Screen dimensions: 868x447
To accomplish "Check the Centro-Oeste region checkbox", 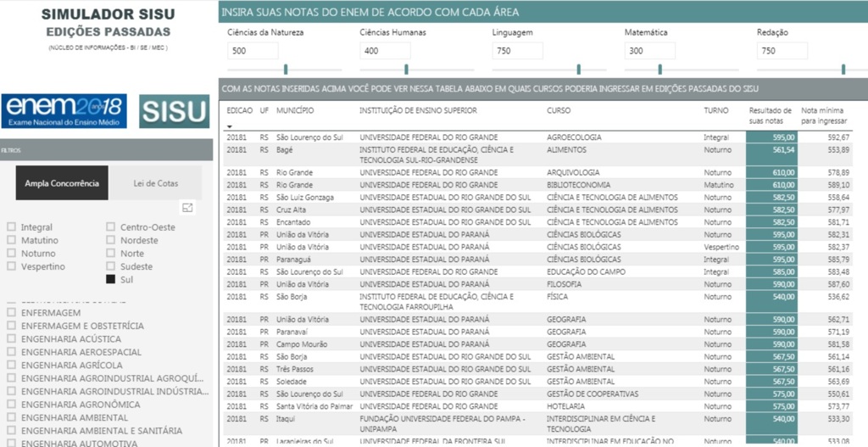I will click(111, 227).
